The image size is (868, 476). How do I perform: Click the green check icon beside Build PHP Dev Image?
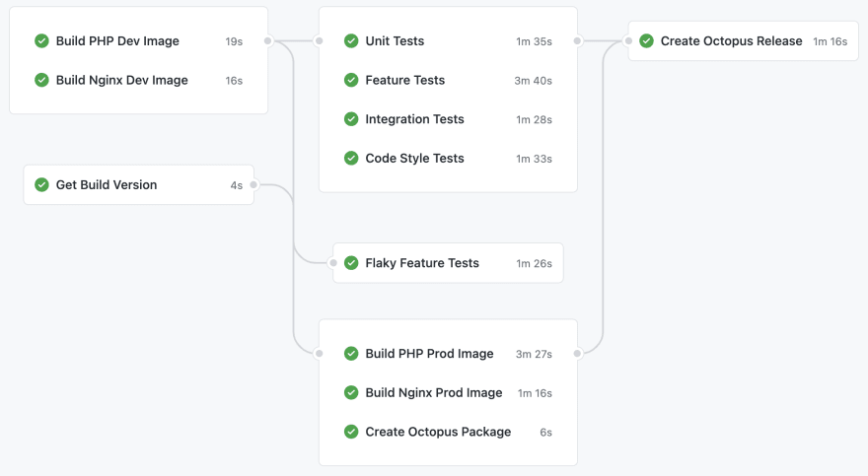coord(41,41)
